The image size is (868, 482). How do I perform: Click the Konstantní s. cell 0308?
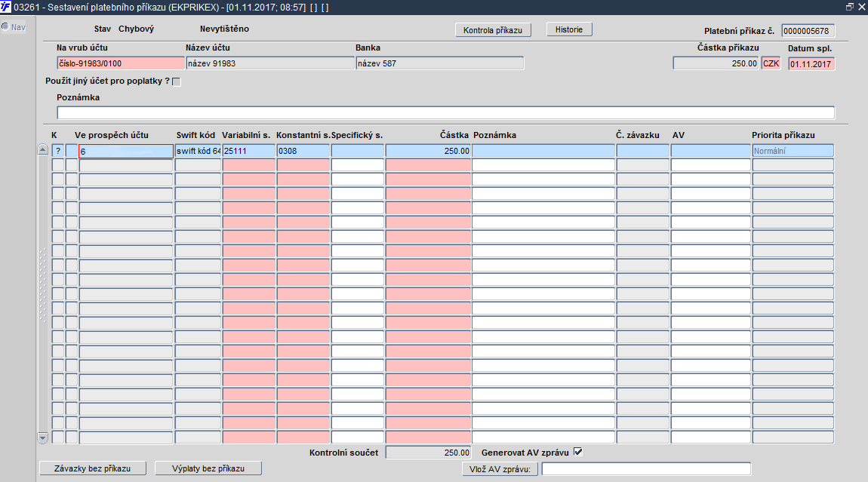tap(303, 151)
